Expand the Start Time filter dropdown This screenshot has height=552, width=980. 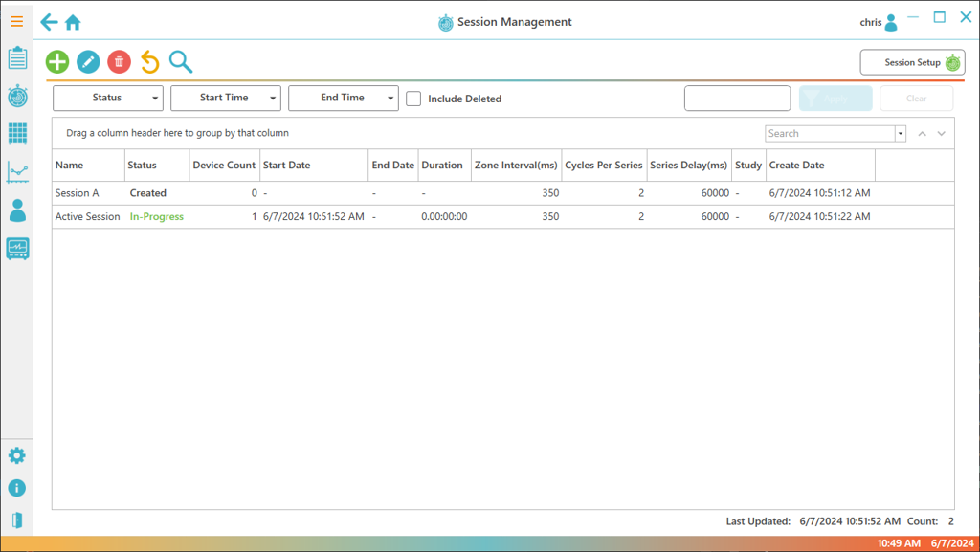226,98
